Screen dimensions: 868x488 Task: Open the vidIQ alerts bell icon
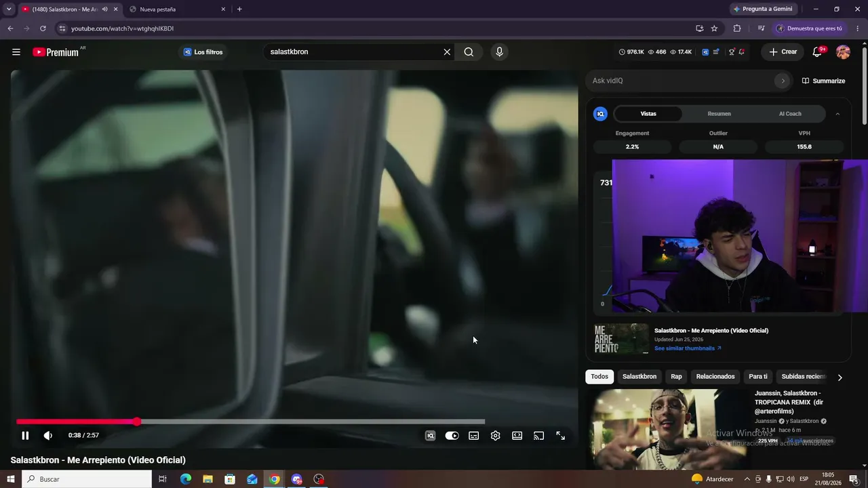tap(742, 52)
